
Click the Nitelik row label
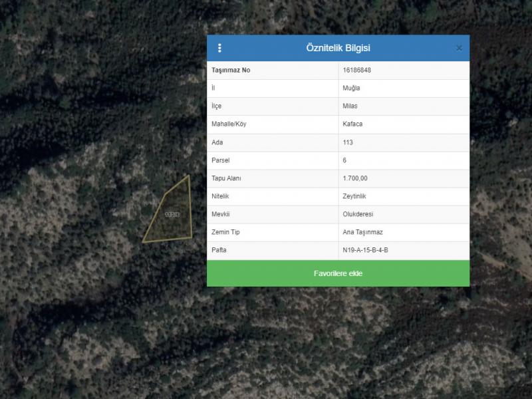[x=220, y=196]
